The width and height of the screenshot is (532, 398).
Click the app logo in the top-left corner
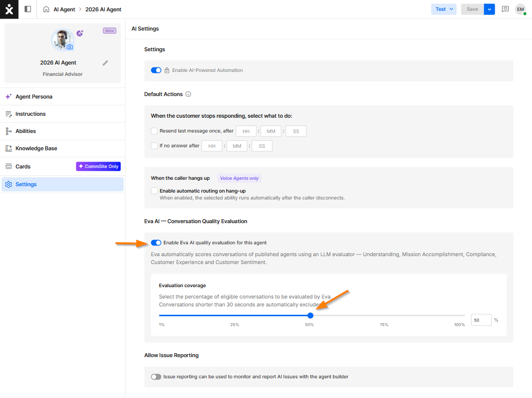click(x=9, y=9)
